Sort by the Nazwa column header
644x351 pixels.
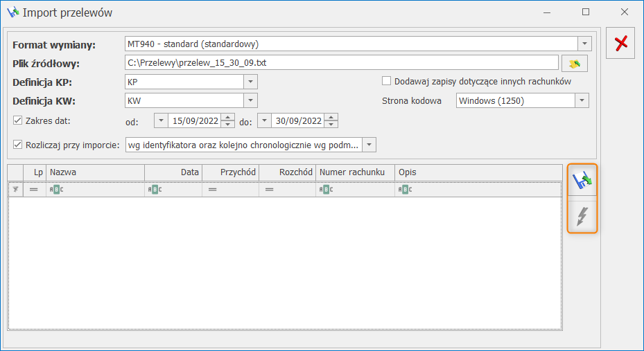95,172
